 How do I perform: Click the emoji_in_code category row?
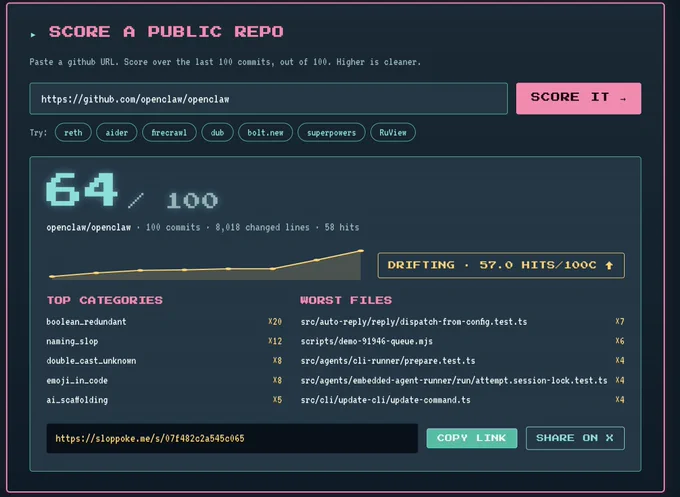[x=164, y=380]
